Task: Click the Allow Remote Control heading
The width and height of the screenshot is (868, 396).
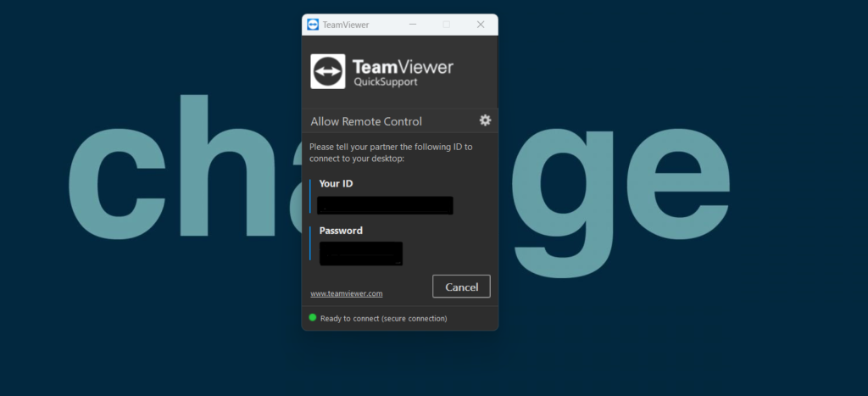Action: point(366,121)
